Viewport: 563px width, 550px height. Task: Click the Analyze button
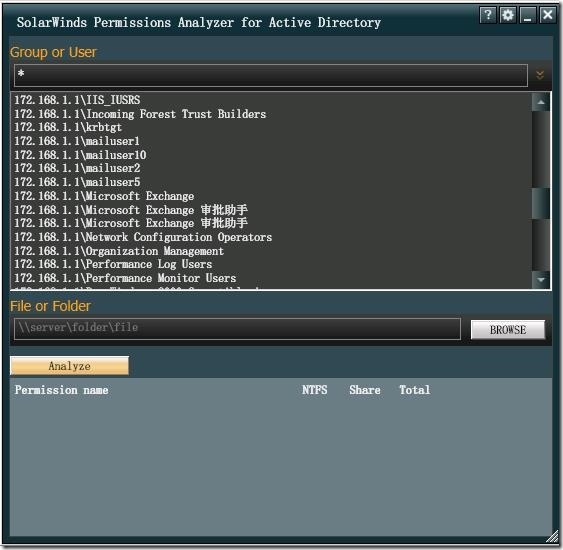(x=69, y=366)
